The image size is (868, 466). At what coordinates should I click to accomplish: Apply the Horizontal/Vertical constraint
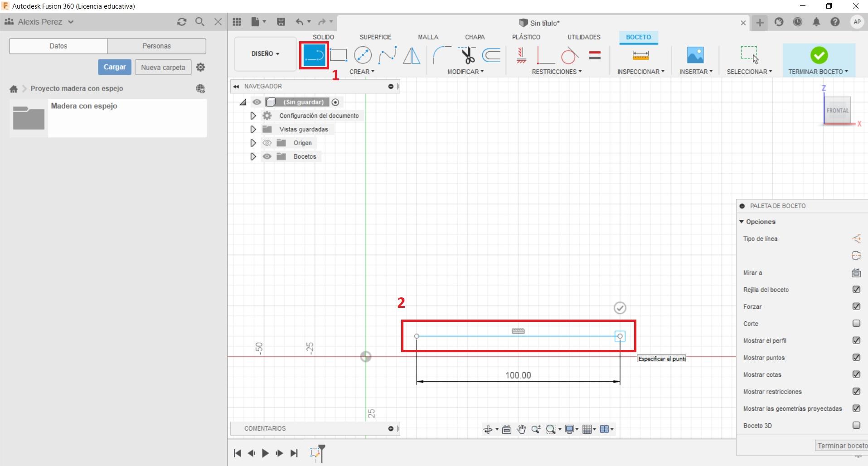(521, 55)
